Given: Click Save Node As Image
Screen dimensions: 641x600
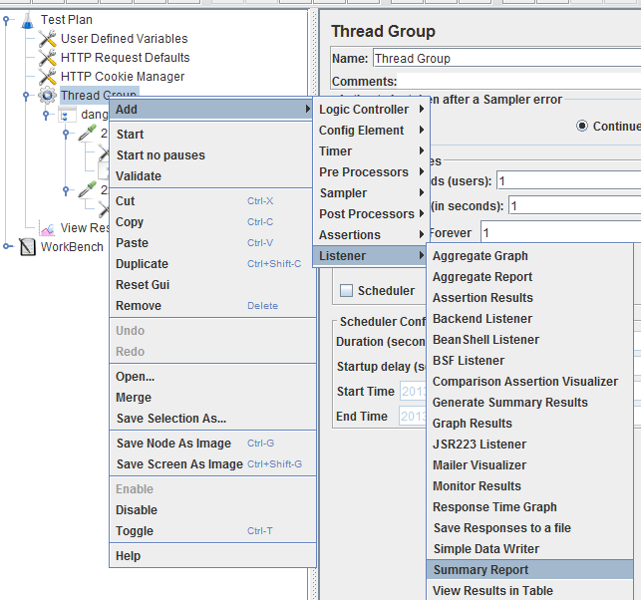Looking at the screenshot, I should coord(213,443).
